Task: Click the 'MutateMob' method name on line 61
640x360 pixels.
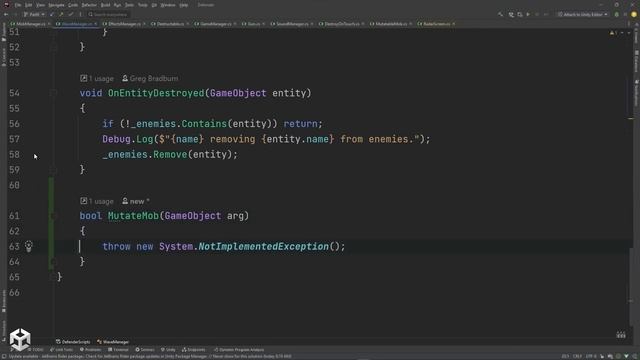Action: pyautogui.click(x=133, y=216)
